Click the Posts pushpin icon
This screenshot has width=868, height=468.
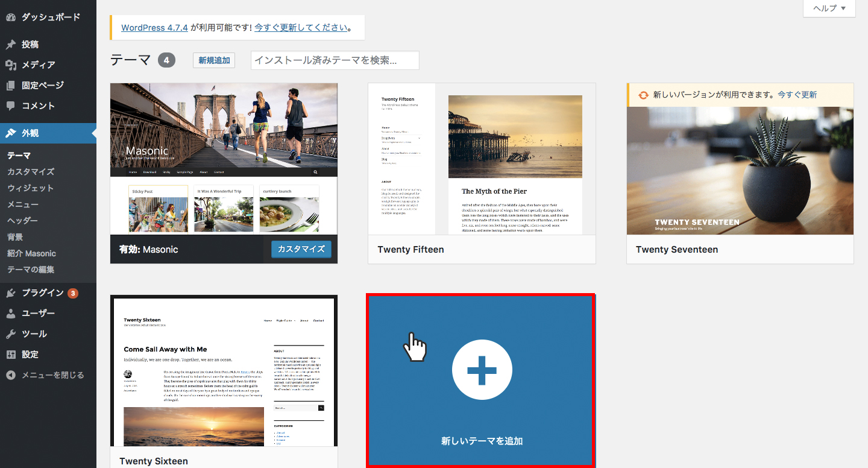[x=11, y=45]
